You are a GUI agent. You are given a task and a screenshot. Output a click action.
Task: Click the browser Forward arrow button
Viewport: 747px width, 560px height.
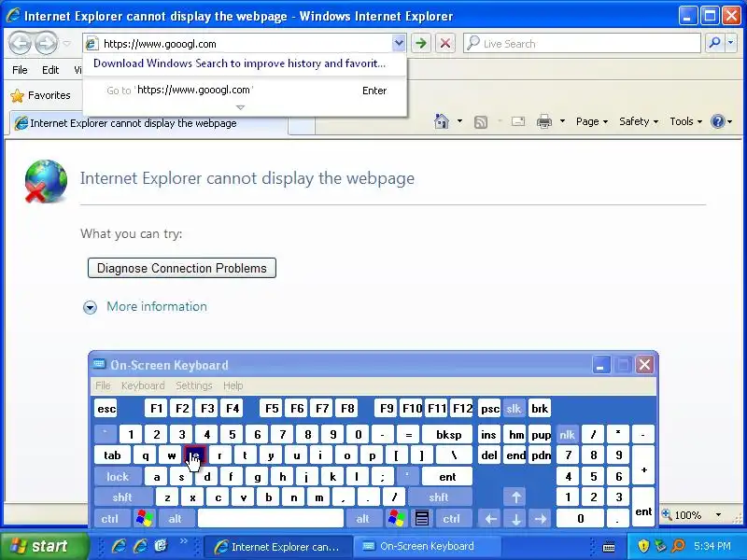(46, 43)
